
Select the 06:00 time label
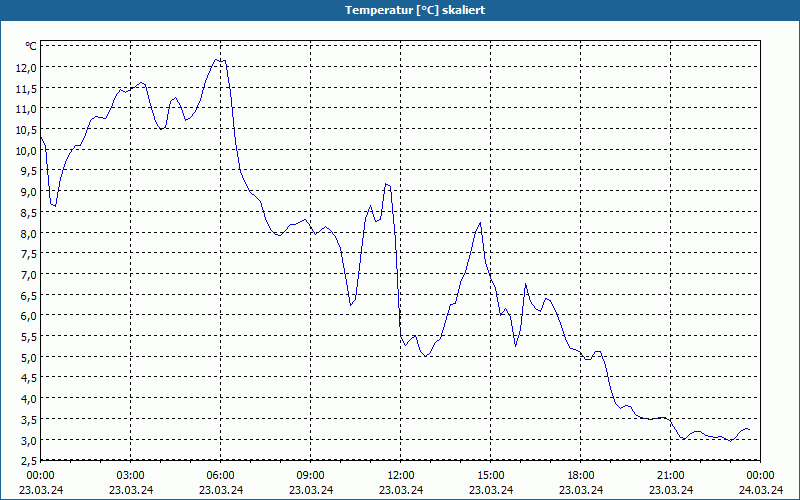pos(220,476)
